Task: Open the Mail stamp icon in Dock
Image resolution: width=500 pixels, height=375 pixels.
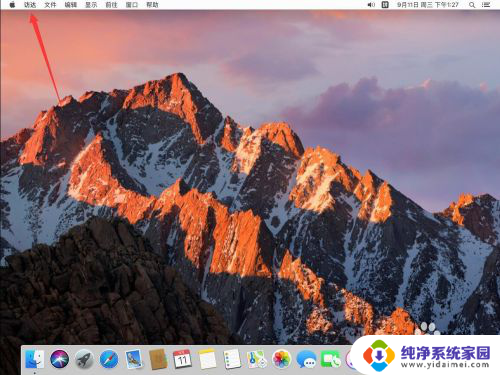Action: (133, 359)
